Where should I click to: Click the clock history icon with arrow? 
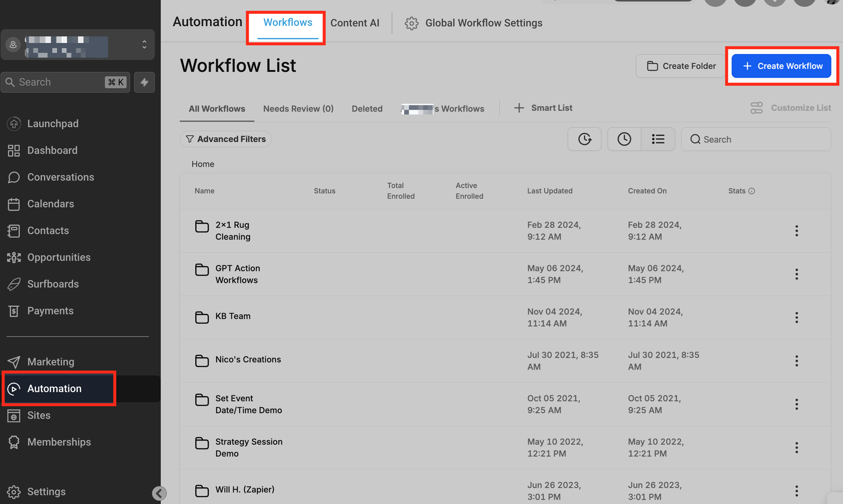coord(584,139)
